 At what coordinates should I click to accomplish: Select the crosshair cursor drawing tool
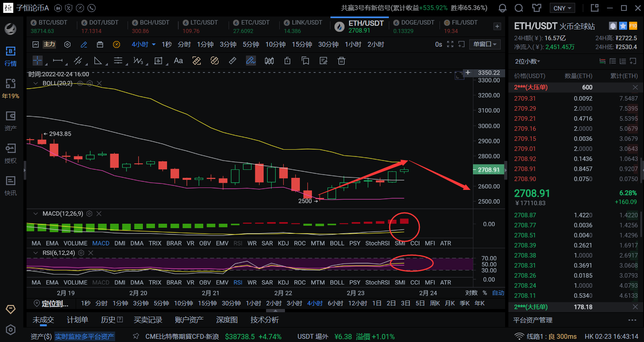click(x=37, y=61)
